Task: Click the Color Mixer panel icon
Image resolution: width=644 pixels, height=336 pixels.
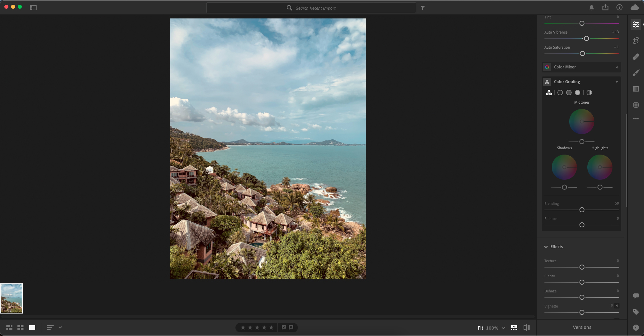Action: pyautogui.click(x=547, y=67)
